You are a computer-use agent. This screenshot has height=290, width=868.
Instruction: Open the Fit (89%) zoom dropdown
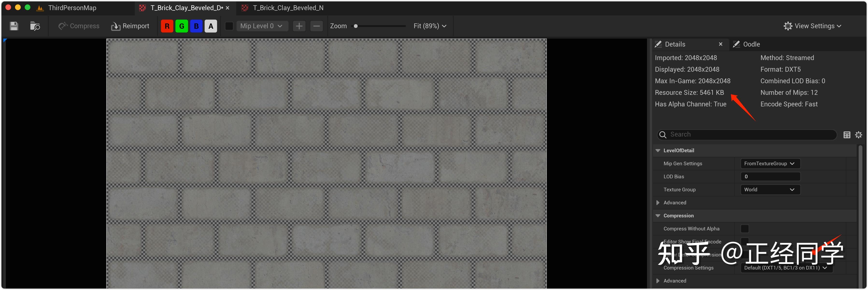pyautogui.click(x=430, y=26)
